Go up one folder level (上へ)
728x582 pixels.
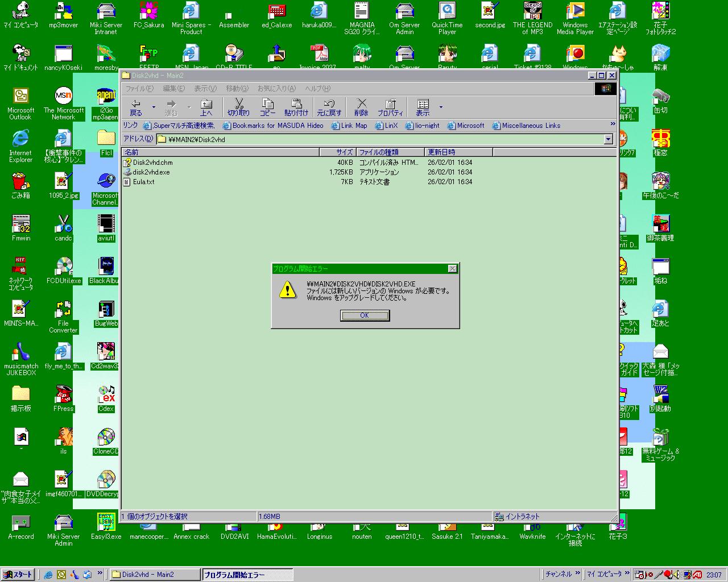pos(206,106)
